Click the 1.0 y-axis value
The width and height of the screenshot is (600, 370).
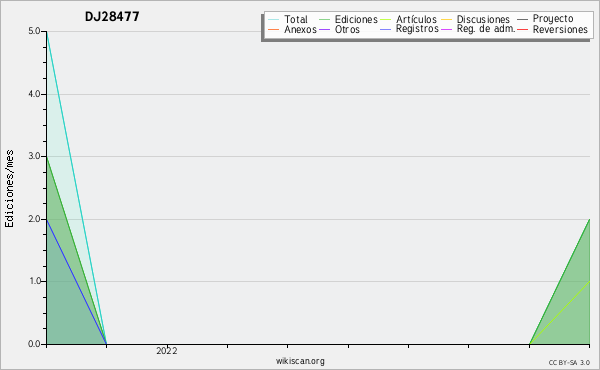(x=34, y=281)
